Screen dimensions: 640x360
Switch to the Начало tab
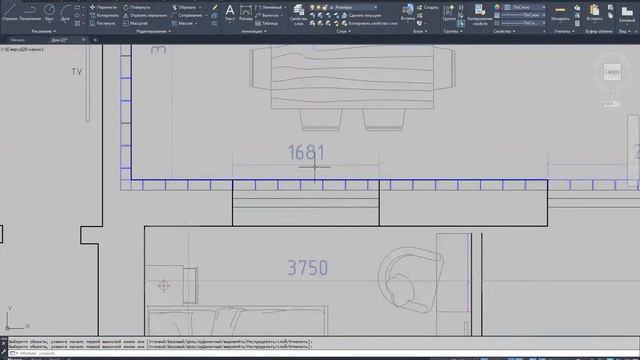[x=18, y=40]
